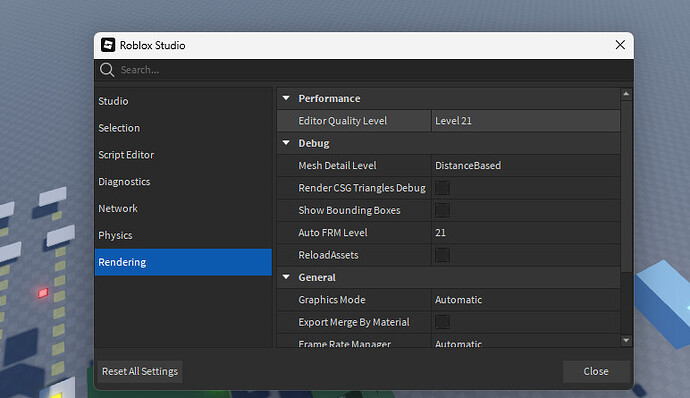This screenshot has height=398, width=690.
Task: Click the Editor Quality Level label
Action: pyautogui.click(x=342, y=121)
